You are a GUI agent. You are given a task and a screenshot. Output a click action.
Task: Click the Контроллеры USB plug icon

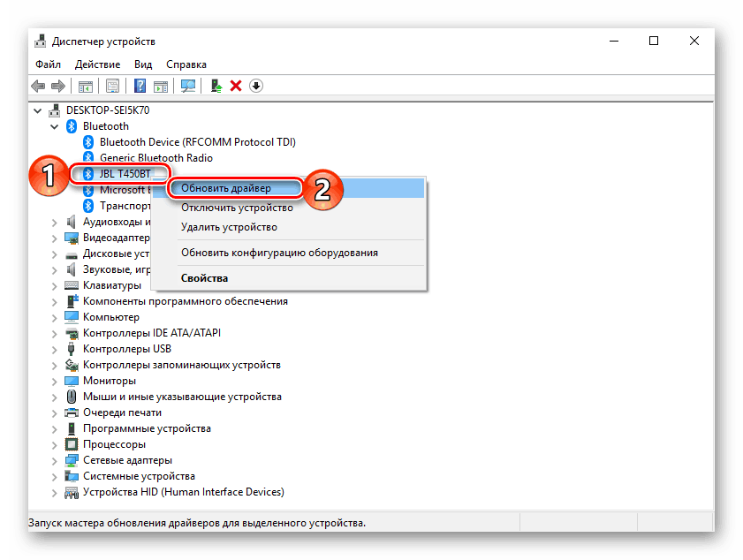(72, 349)
